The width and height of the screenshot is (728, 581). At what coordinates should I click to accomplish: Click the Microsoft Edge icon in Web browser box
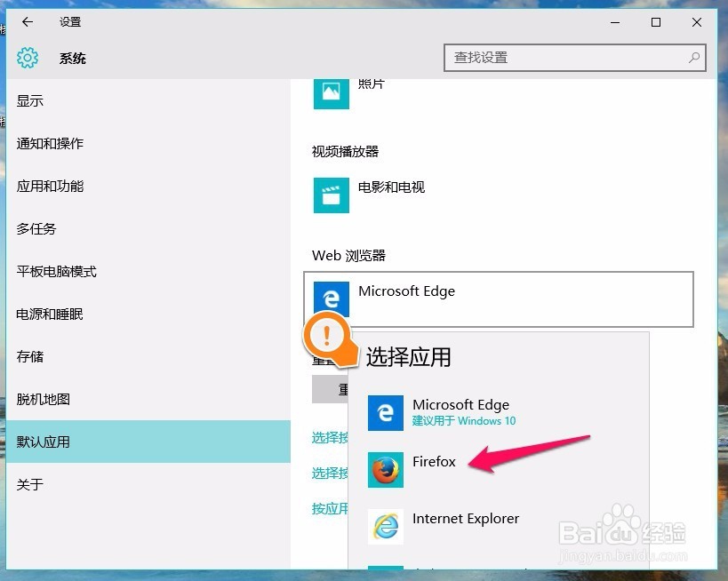(x=331, y=298)
